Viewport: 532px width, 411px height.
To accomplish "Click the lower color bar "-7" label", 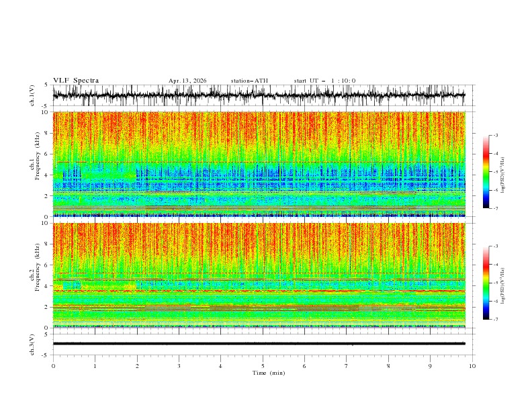I will point(495,320).
